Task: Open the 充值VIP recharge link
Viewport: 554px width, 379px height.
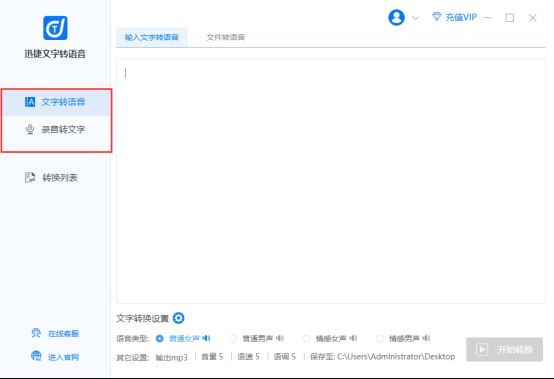Action: (x=461, y=17)
